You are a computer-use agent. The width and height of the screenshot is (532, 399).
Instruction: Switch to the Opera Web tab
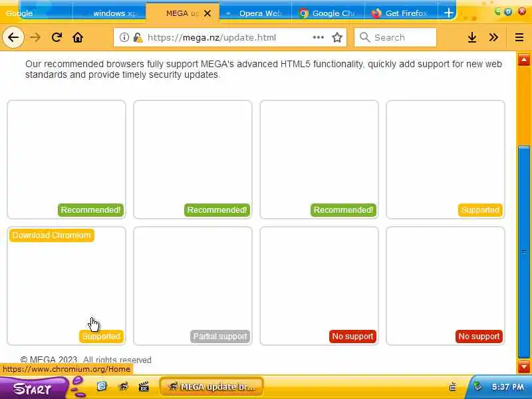(x=255, y=13)
